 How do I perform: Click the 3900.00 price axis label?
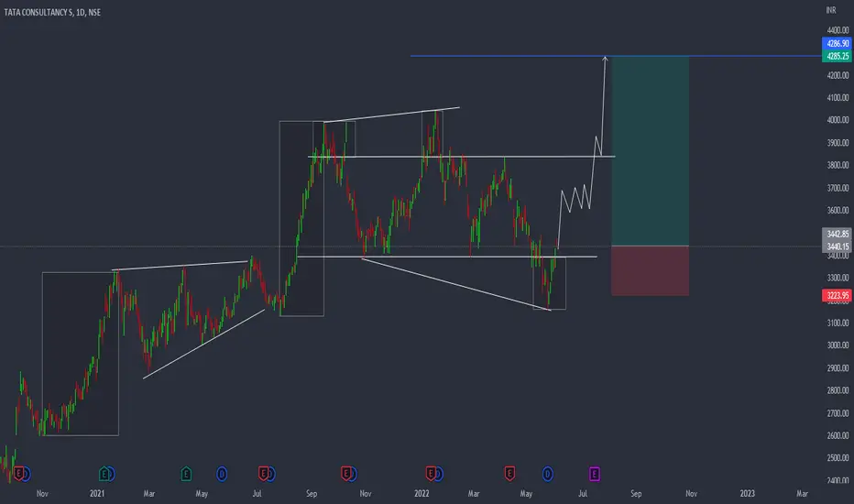[x=838, y=143]
